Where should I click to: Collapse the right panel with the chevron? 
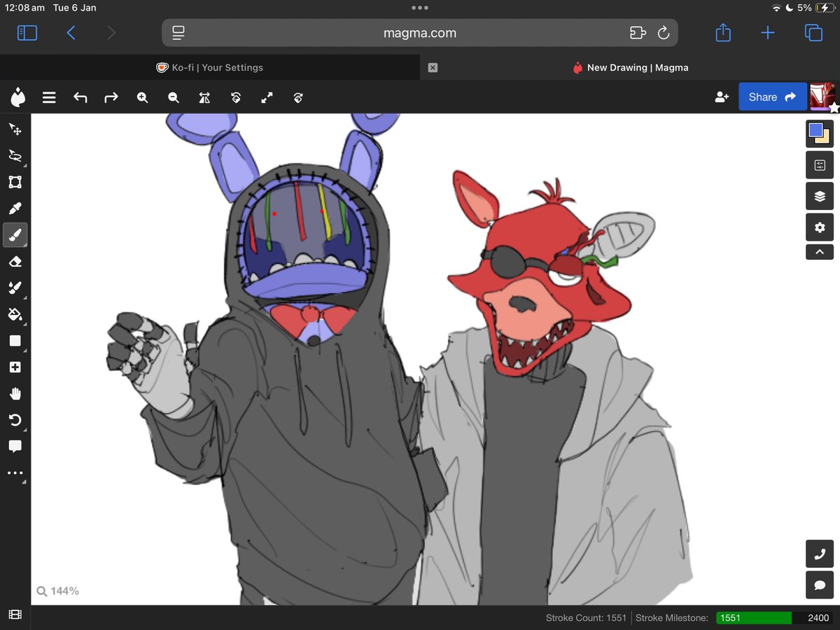(x=820, y=252)
